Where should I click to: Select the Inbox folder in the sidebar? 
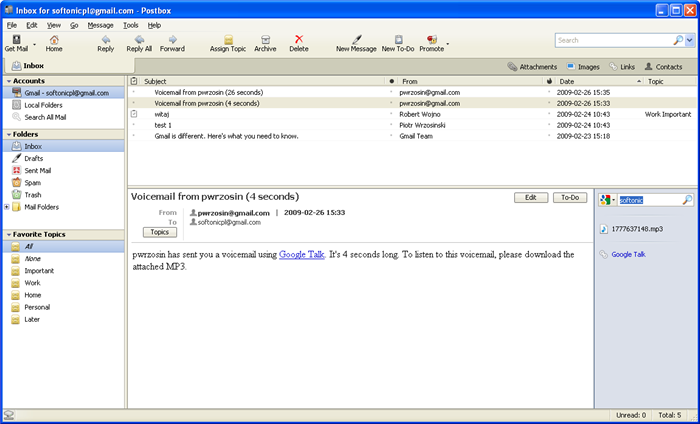63,146
